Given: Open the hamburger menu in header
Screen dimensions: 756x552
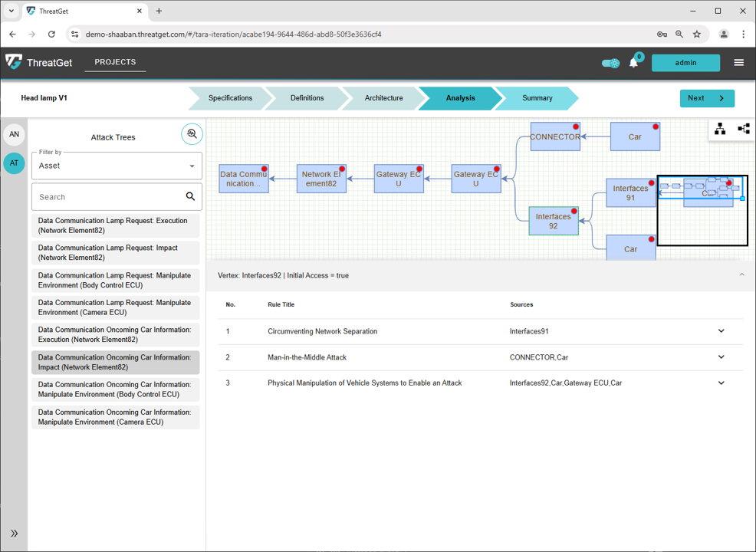Looking at the screenshot, I should pos(738,63).
